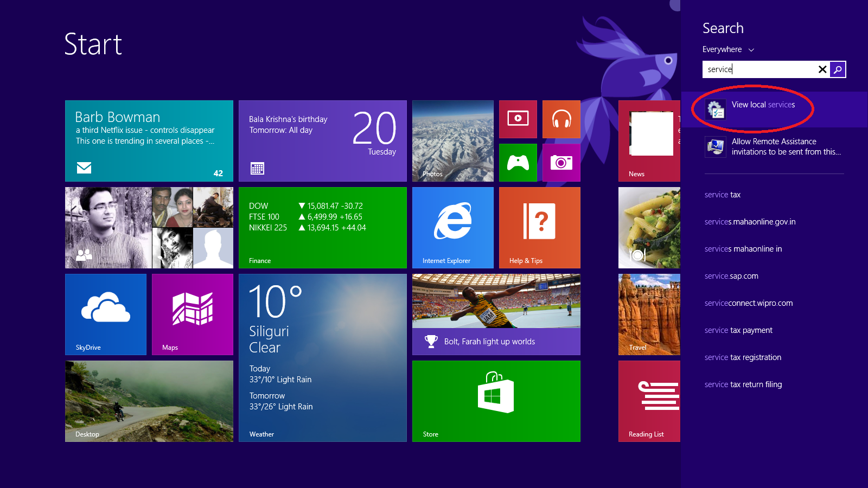Open the Food & Drink pasta tile
The height and width of the screenshot is (488, 868).
[x=649, y=228]
